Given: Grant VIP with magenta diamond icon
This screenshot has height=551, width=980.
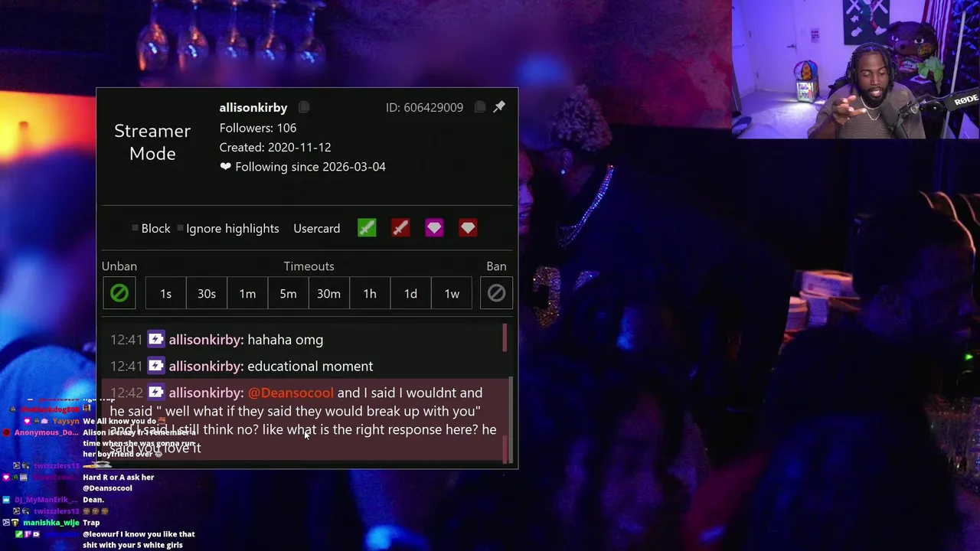Looking at the screenshot, I should [x=434, y=228].
